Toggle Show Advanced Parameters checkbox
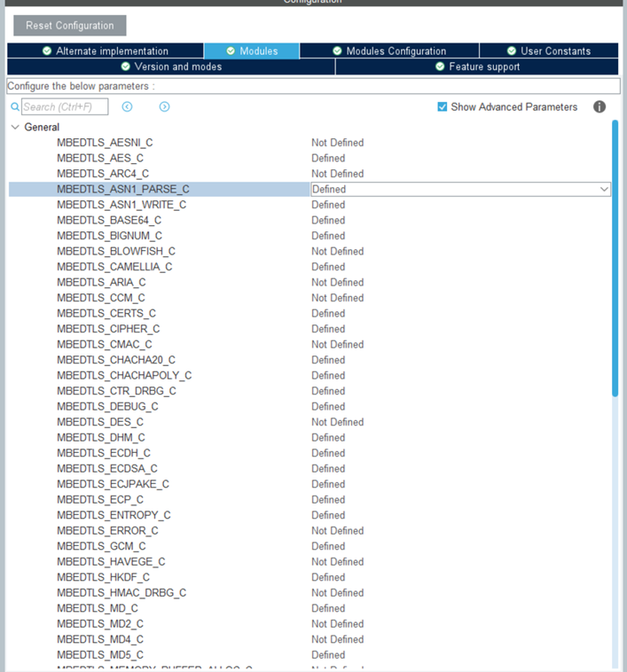Image resolution: width=627 pixels, height=672 pixels. (442, 106)
